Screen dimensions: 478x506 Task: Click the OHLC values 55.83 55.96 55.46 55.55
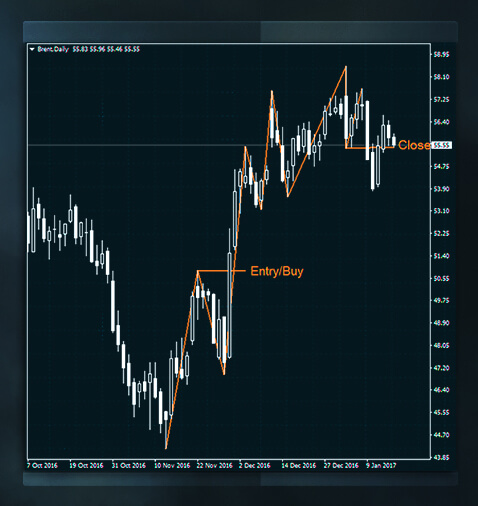(x=106, y=49)
